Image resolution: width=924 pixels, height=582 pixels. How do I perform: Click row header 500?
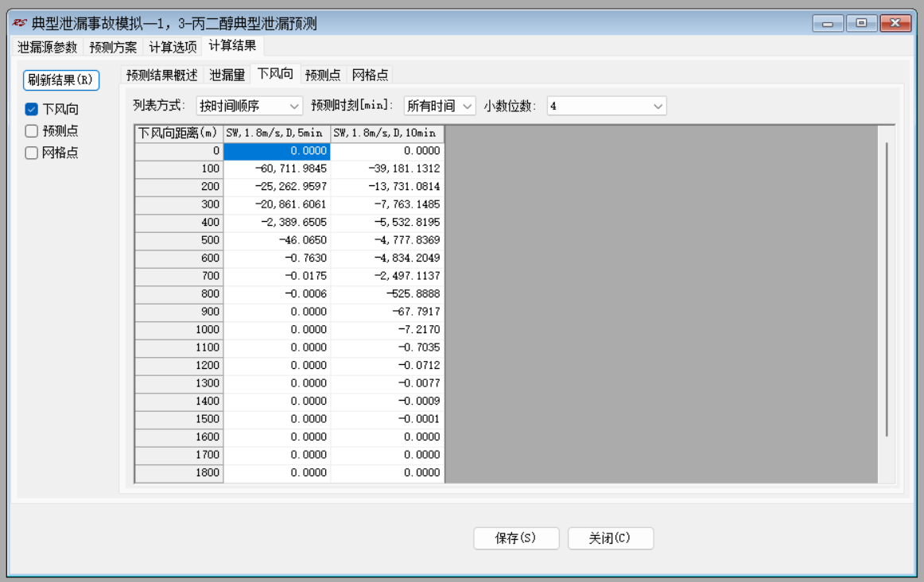179,240
